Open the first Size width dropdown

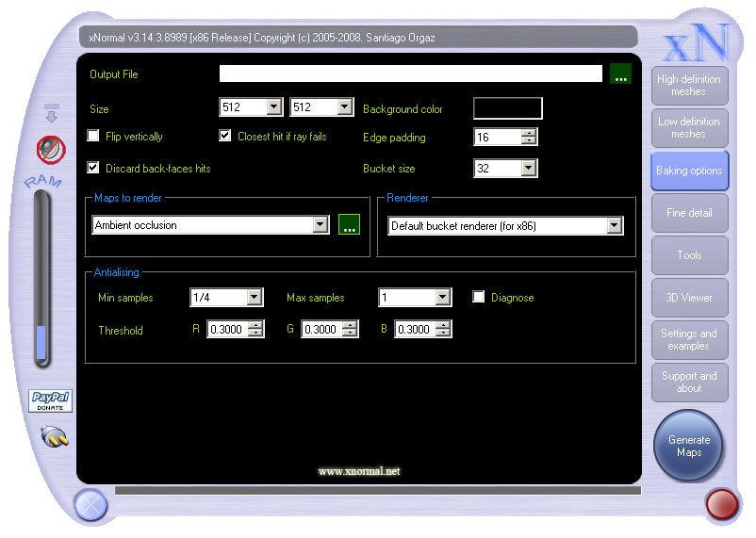tap(274, 107)
